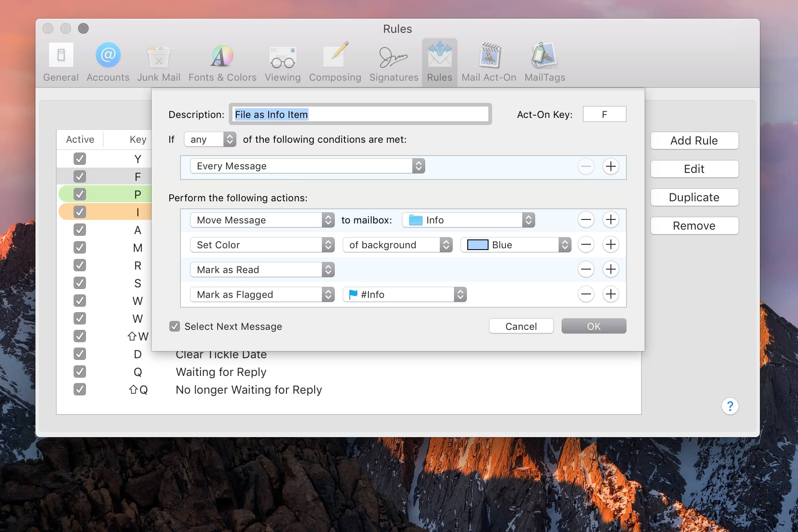Open Fonts & Colors preferences
Image resolution: width=798 pixels, height=532 pixels.
[x=222, y=62]
